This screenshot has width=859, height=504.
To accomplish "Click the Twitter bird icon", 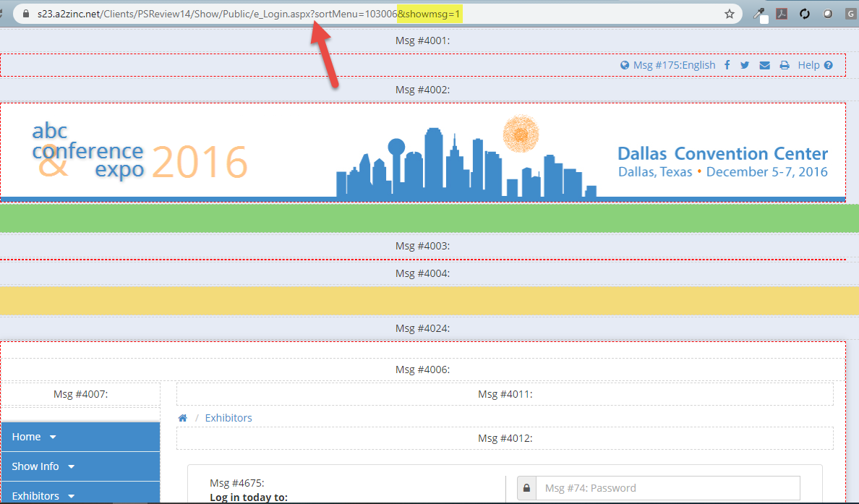I will pyautogui.click(x=745, y=65).
